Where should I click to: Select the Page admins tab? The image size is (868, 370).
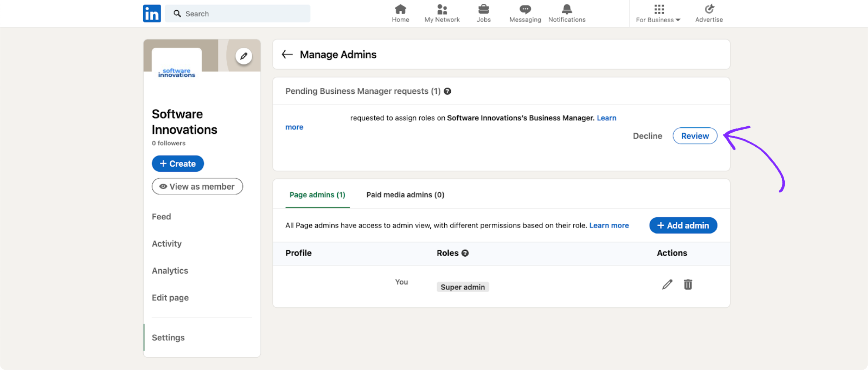(x=317, y=194)
